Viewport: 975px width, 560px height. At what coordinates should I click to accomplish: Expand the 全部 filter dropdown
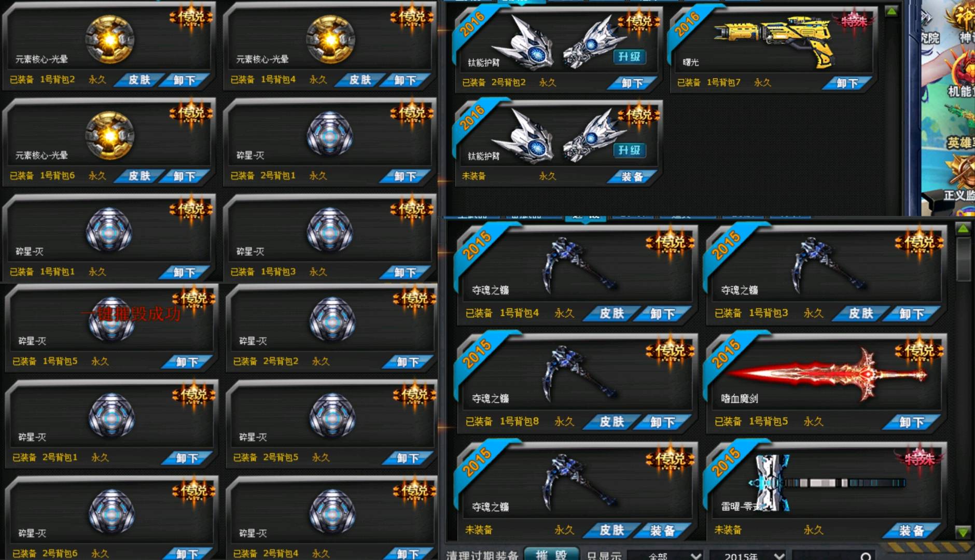pyautogui.click(x=665, y=555)
